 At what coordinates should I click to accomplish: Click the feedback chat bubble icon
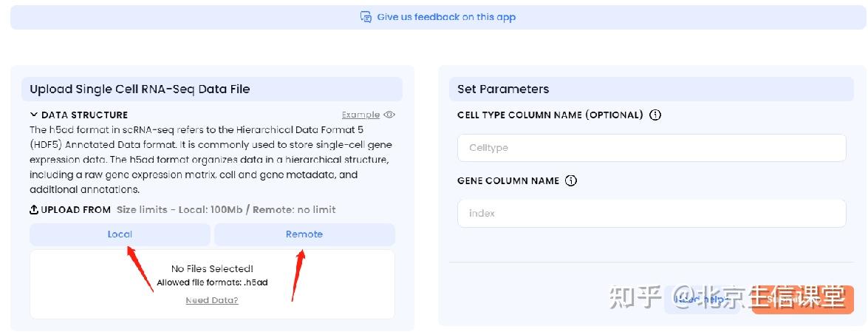366,17
